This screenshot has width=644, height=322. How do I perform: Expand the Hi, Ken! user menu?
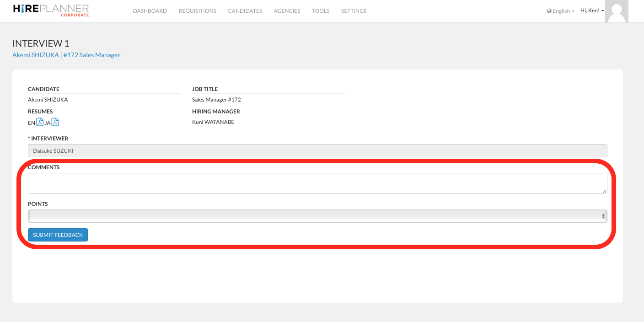tap(592, 11)
